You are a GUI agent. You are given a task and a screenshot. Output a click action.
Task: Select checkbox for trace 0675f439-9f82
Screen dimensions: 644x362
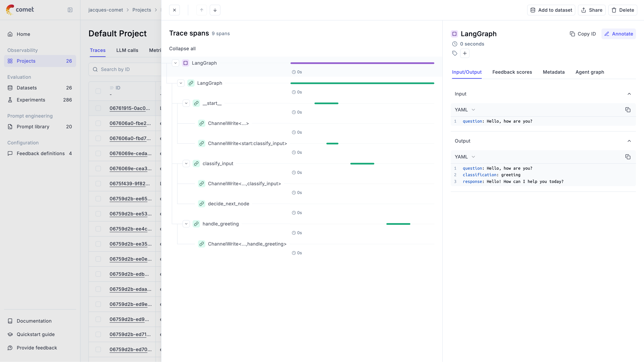(x=98, y=184)
